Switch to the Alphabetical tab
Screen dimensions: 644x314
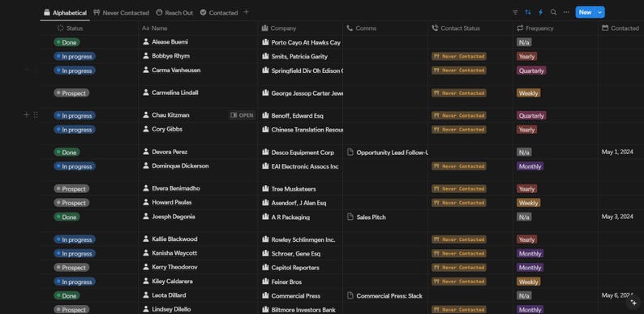[x=65, y=13]
